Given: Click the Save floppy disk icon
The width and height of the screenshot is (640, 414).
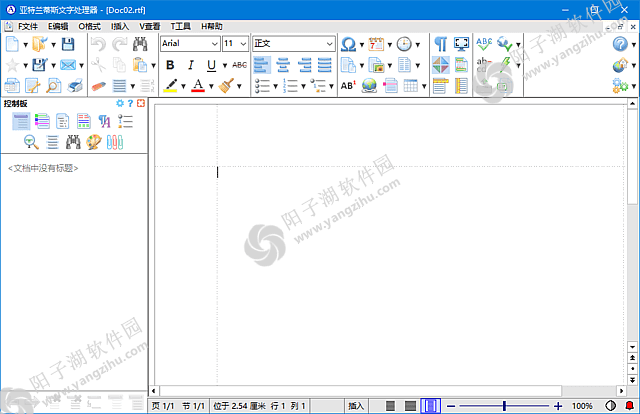Looking at the screenshot, I should (68, 44).
